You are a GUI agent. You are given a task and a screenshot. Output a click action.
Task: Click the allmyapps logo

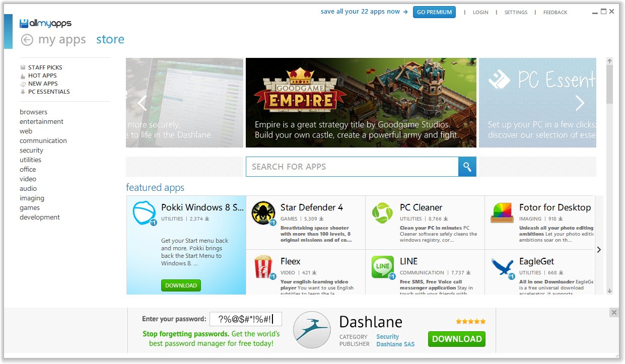coord(45,23)
